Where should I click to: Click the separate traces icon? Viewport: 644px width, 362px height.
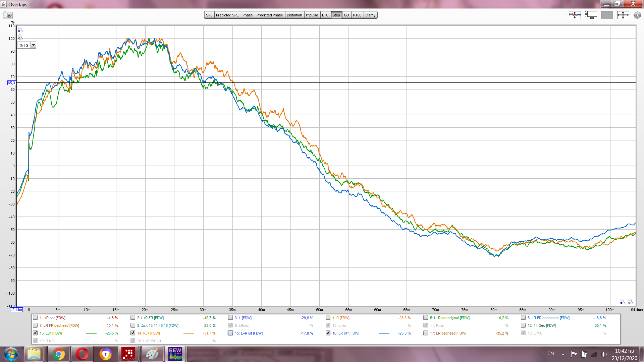pyautogui.click(x=575, y=15)
